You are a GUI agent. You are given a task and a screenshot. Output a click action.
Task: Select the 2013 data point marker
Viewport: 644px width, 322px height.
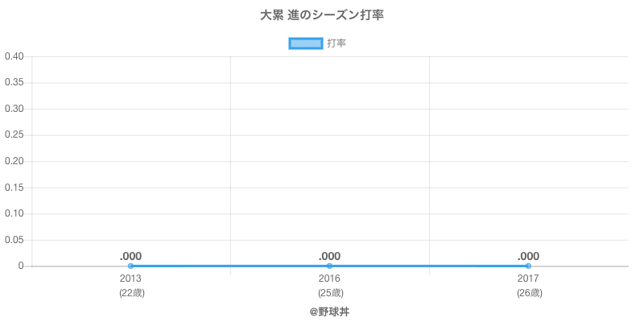130,266
